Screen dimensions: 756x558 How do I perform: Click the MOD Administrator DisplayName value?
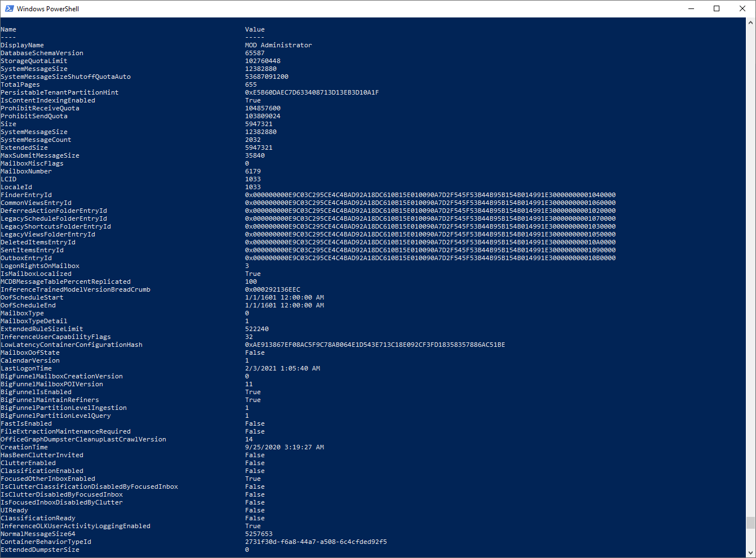(x=279, y=44)
